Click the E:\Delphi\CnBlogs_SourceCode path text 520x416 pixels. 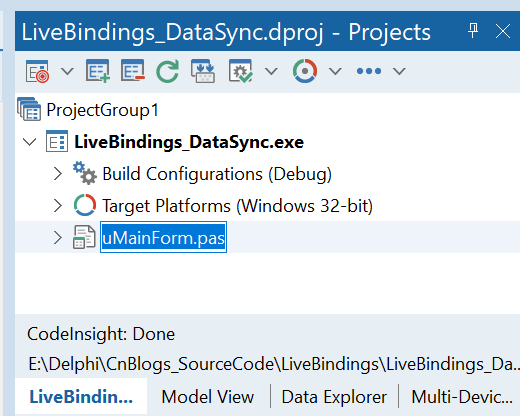[274, 364]
